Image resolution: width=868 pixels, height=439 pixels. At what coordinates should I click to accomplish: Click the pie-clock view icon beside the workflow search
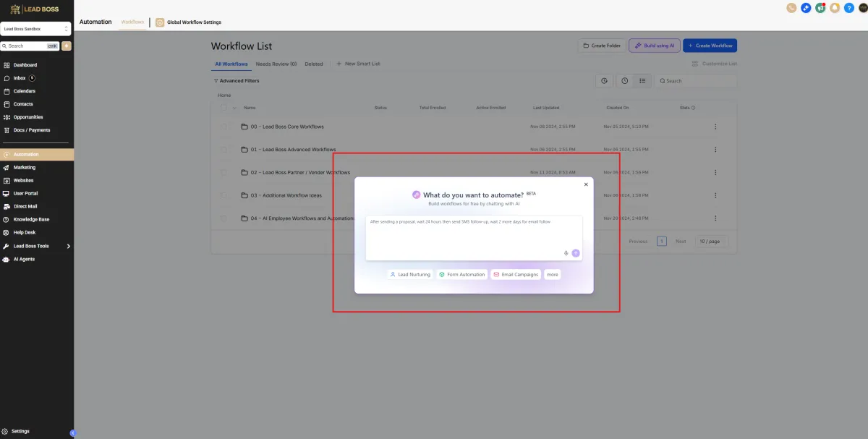click(604, 81)
